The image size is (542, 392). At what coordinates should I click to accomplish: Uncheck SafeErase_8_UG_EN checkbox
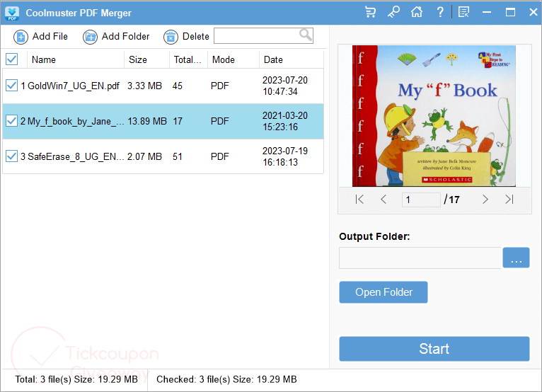pos(12,156)
